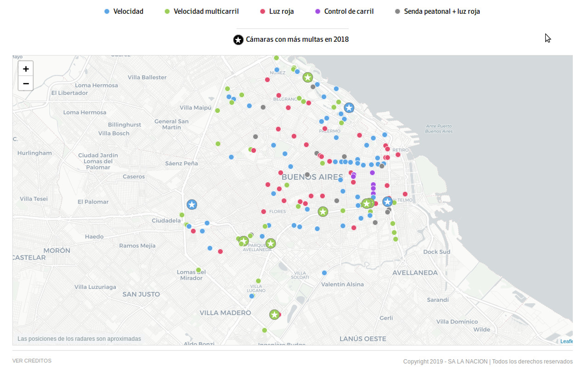The width and height of the screenshot is (588, 373).
Task: Click the black star icon for Cámaras con más multas
Action: (238, 40)
